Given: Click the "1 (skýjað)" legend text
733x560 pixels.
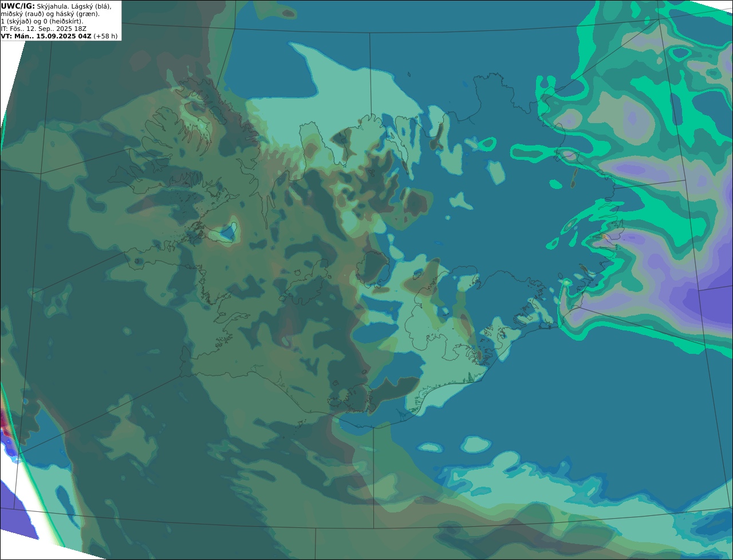Looking at the screenshot, I should (x=16, y=21).
